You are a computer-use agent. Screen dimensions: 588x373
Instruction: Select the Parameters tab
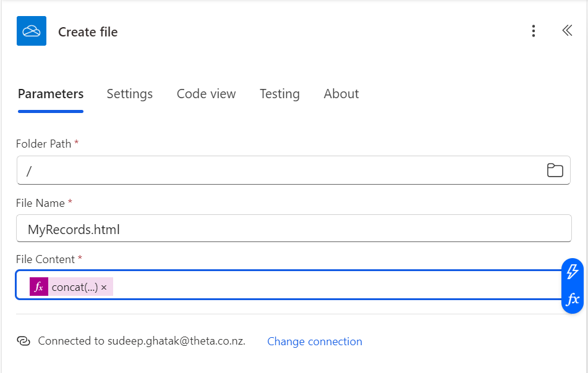[50, 94]
